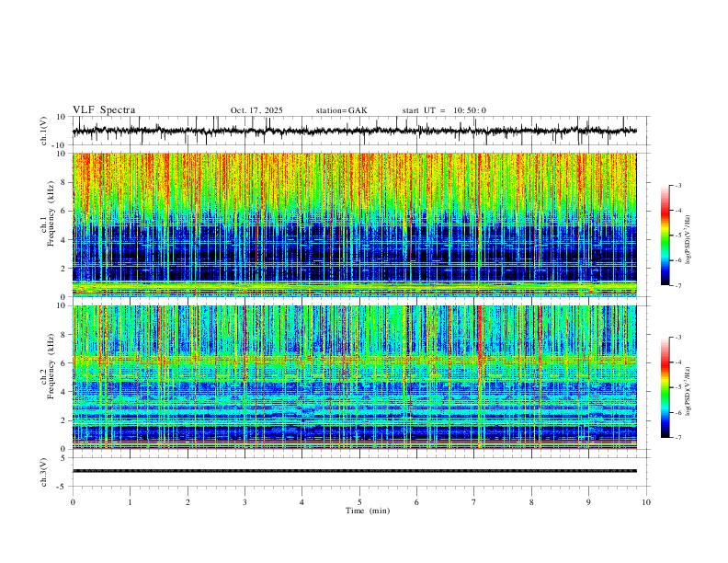Click the "-5" label on ch.2 color bar
Screen dimensions: 728x563
678,387
